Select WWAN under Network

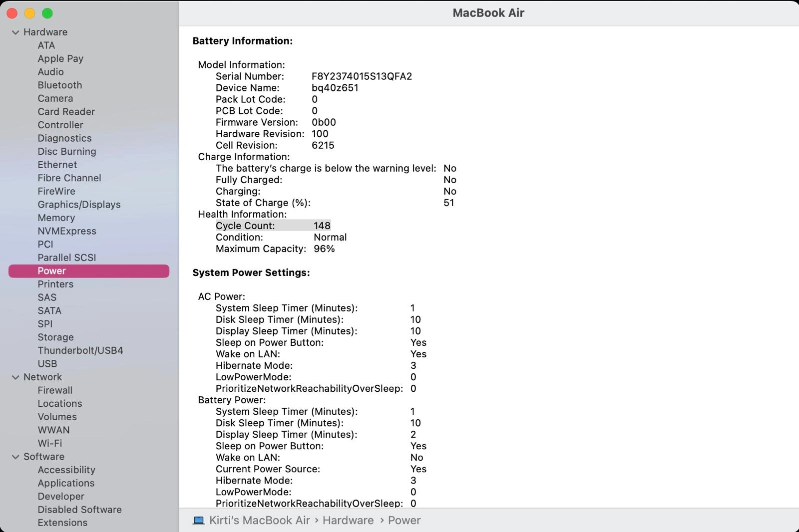click(54, 430)
